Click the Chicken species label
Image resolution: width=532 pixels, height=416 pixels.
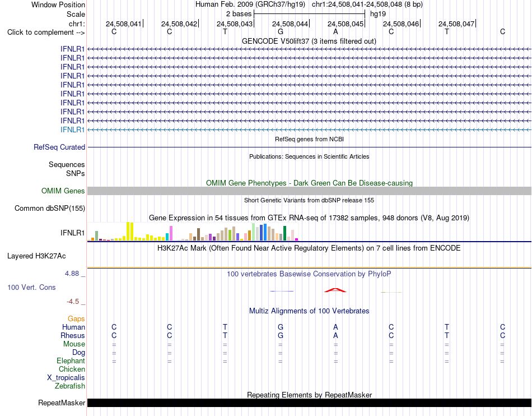click(72, 369)
